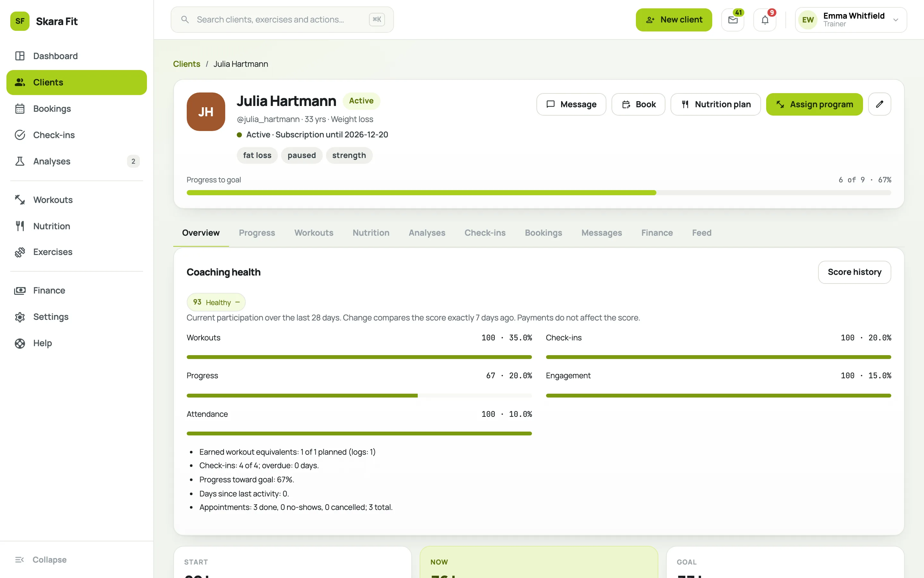
Task: Open the Messages tab
Action: (601, 233)
